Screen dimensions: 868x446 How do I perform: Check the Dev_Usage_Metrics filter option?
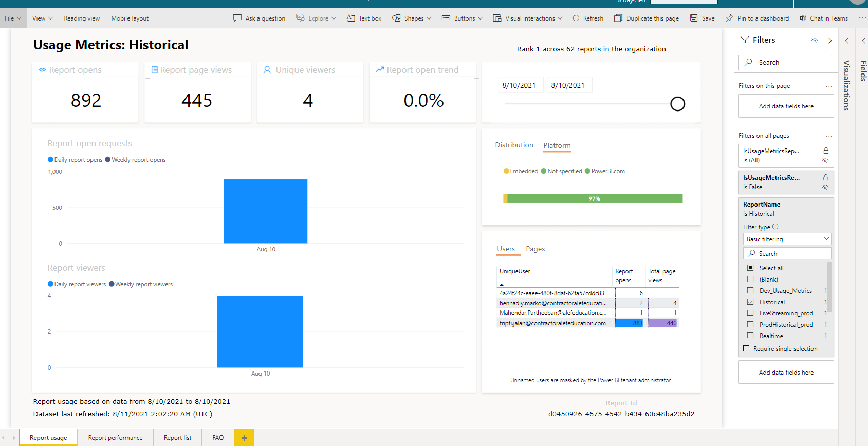pos(750,290)
